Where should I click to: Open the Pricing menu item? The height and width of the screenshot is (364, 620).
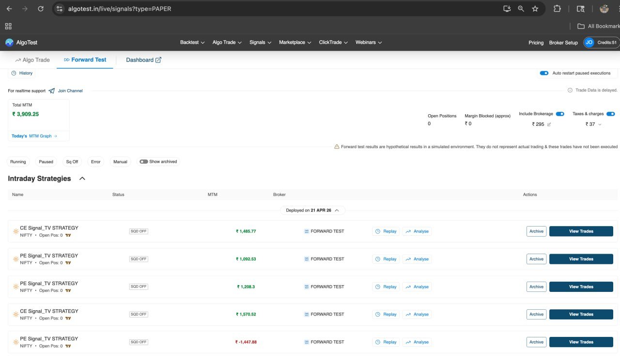pyautogui.click(x=536, y=43)
